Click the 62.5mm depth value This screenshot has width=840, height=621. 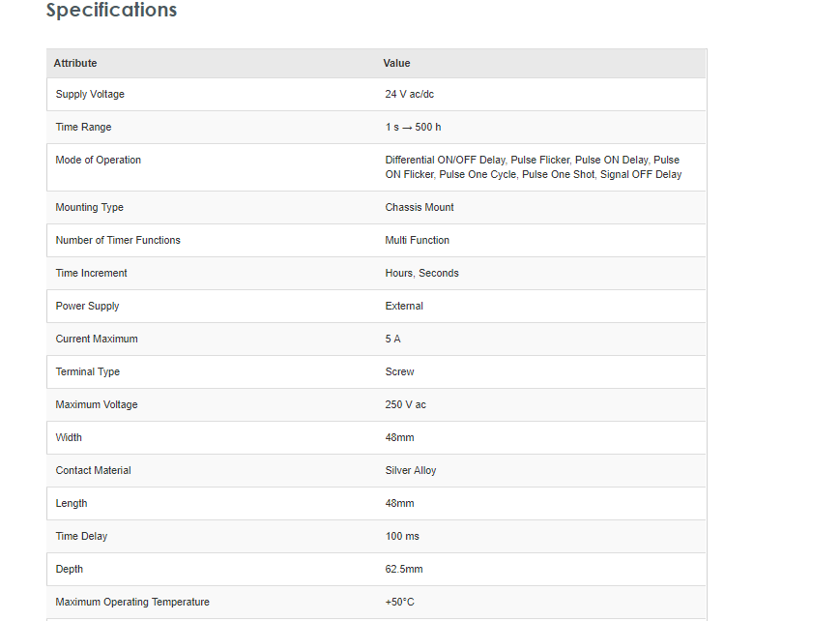[404, 570]
